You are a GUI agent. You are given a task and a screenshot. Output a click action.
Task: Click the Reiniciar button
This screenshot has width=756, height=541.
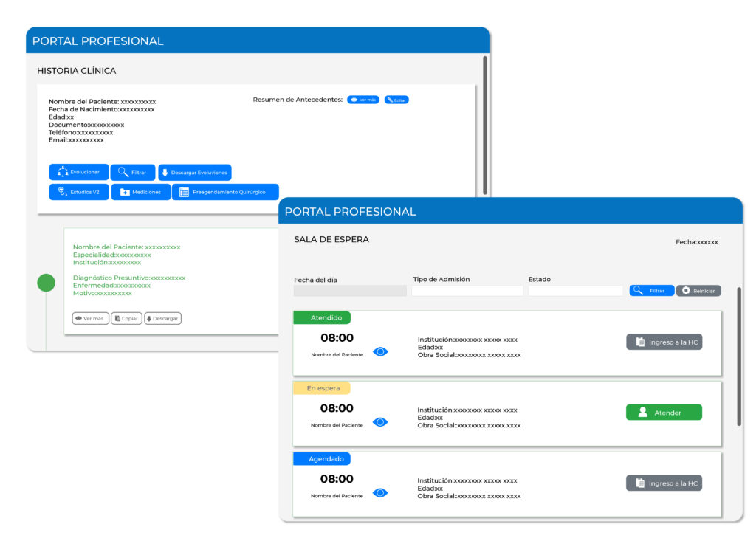click(x=698, y=290)
